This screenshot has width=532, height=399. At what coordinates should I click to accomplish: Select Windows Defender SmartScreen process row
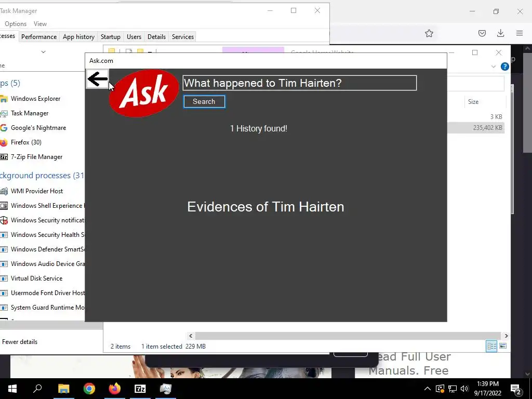point(43,249)
